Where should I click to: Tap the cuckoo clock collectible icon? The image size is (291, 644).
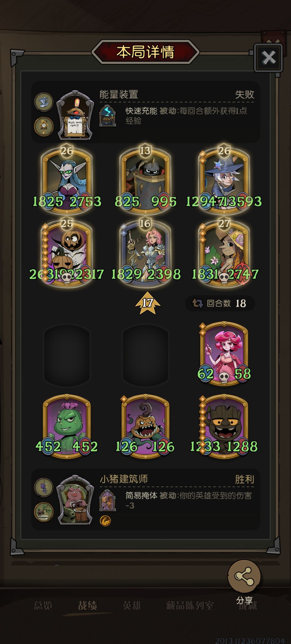coord(44,126)
